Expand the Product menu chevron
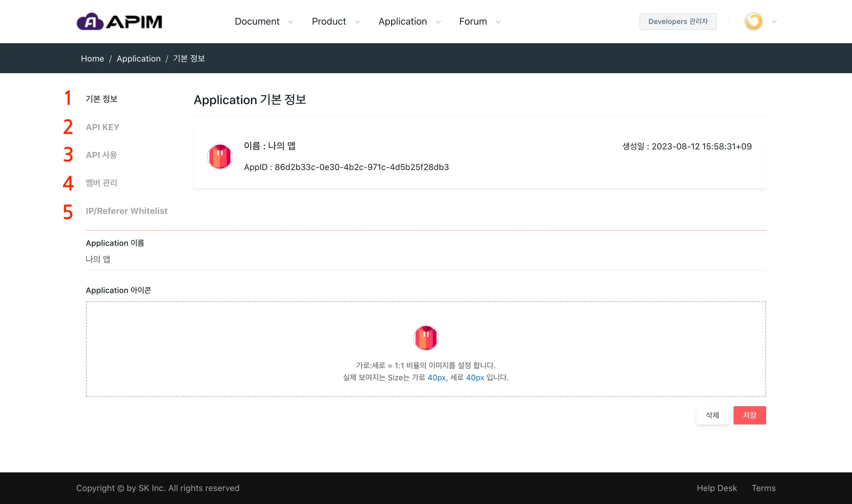 tap(357, 22)
